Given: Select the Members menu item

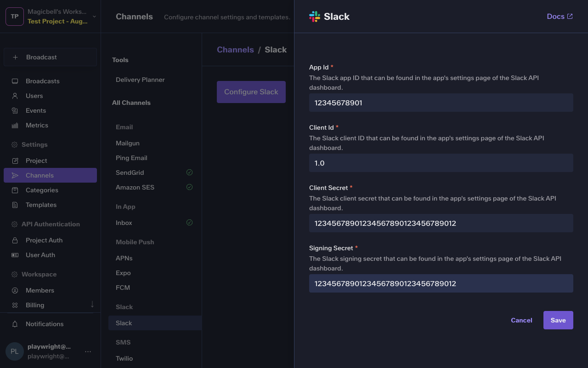Looking at the screenshot, I should coord(51,290).
